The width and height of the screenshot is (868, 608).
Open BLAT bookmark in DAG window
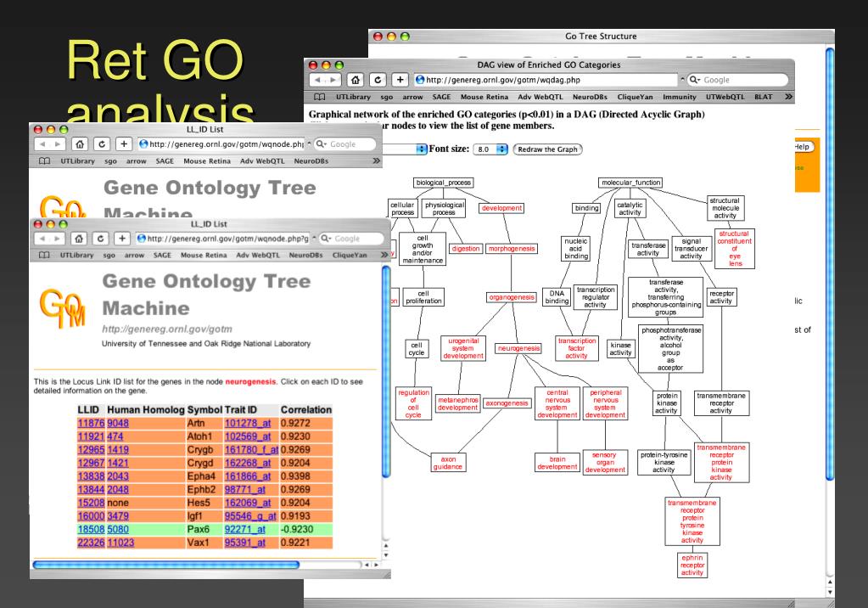pyautogui.click(x=763, y=97)
